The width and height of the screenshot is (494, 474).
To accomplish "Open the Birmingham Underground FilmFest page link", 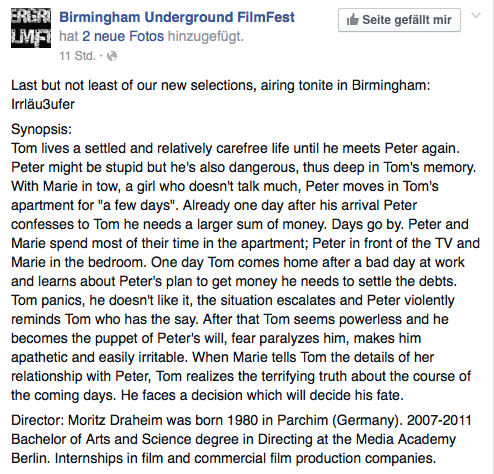I will pyautogui.click(x=177, y=17).
